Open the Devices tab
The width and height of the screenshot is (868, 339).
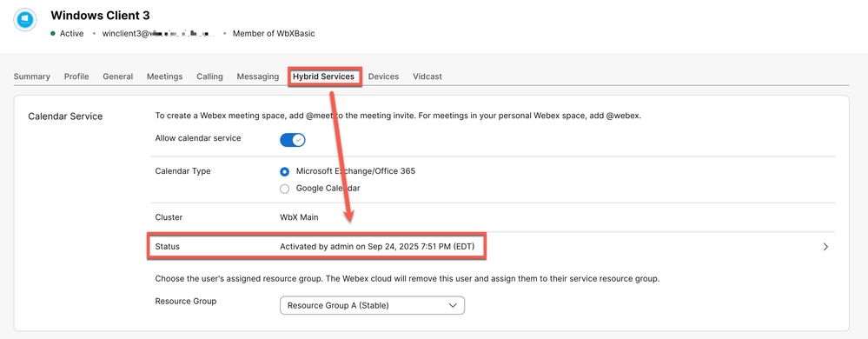[x=384, y=76]
